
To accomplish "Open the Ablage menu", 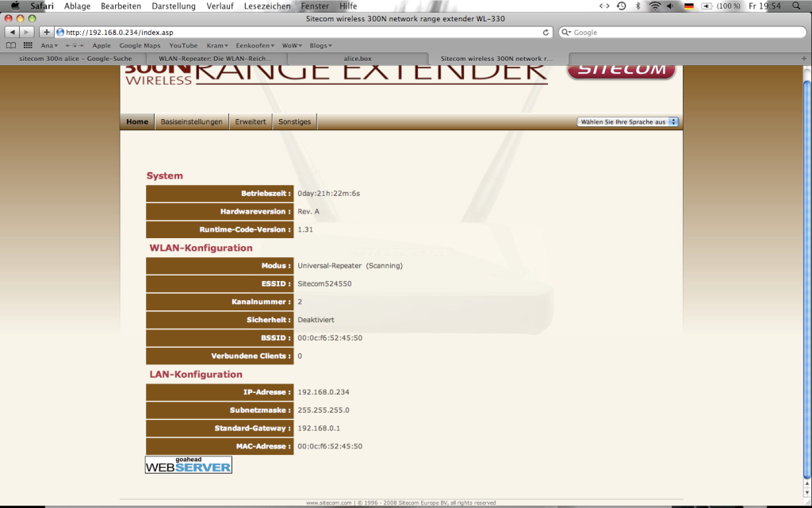I will (77, 6).
